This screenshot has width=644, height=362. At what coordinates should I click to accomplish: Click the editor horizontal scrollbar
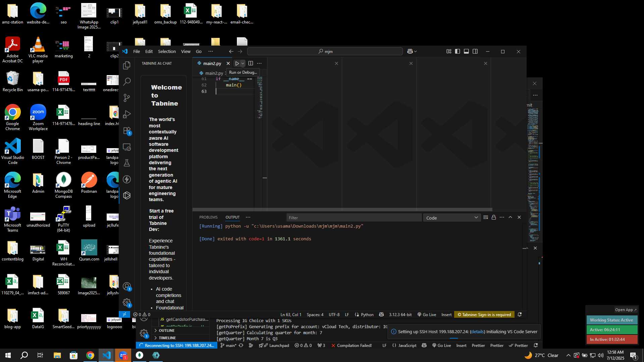click(x=342, y=209)
